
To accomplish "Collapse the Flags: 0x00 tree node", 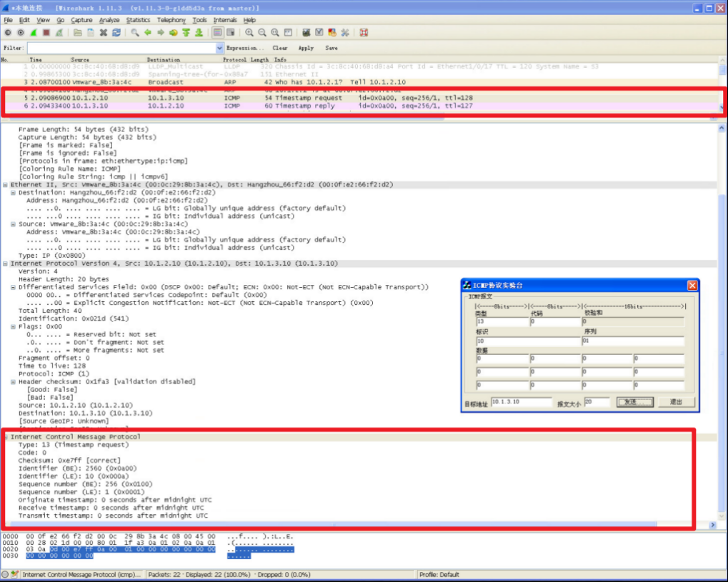I will click(x=13, y=326).
